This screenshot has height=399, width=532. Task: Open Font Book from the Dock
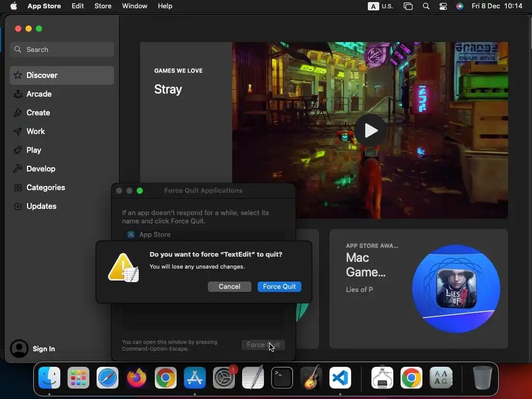click(x=441, y=378)
